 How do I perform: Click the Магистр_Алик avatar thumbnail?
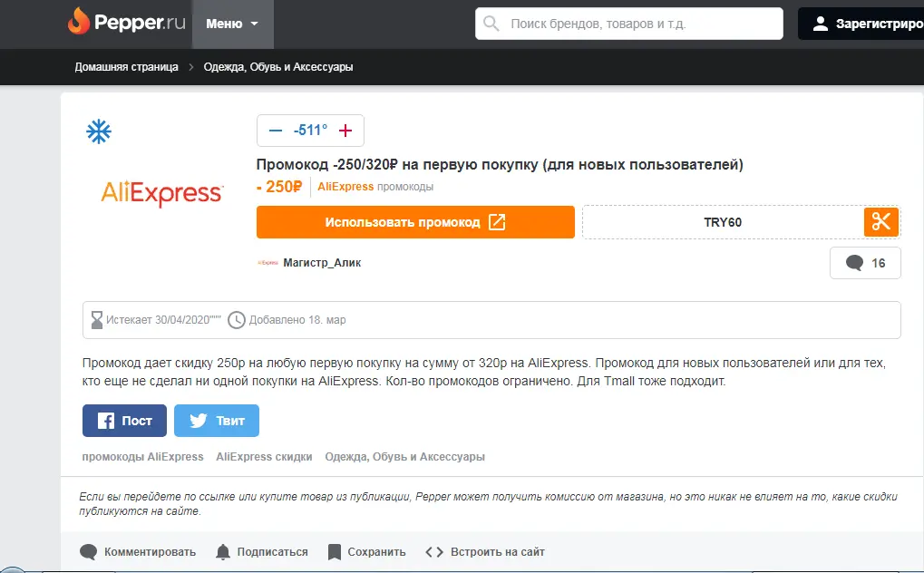(x=267, y=263)
